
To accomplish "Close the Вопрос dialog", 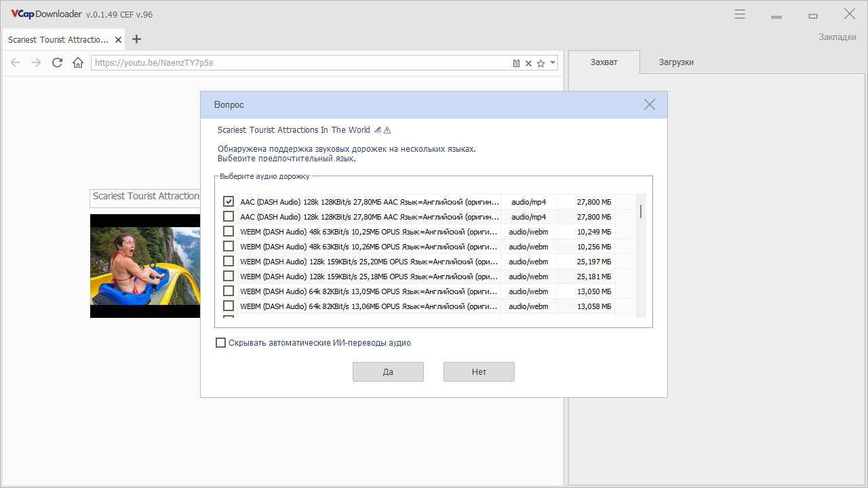I will coord(650,104).
